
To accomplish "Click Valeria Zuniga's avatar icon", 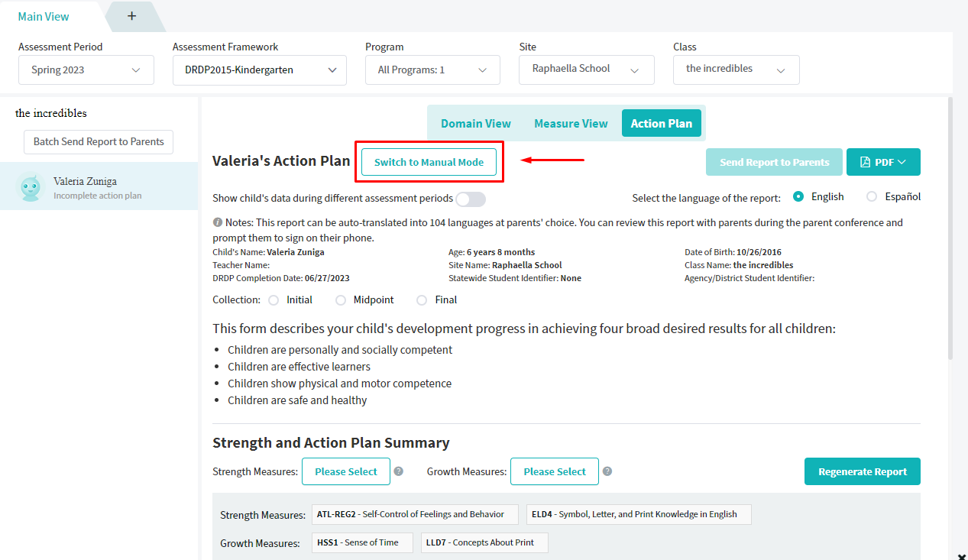I will pos(31,186).
